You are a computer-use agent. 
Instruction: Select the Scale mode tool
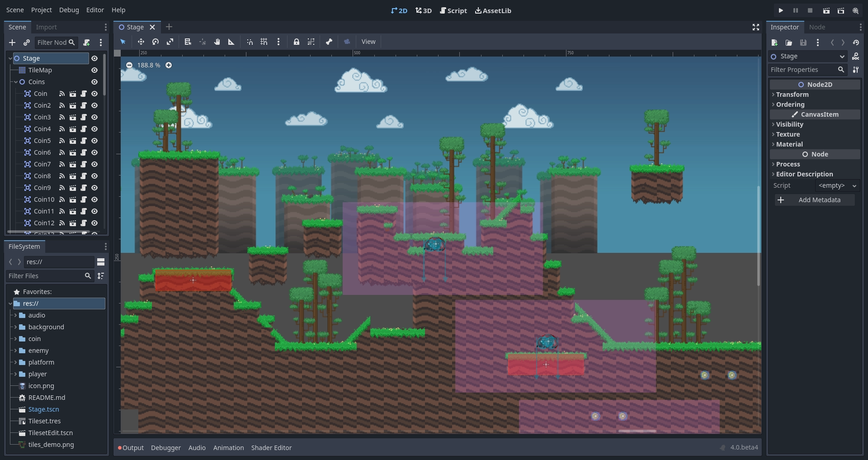[x=170, y=42]
